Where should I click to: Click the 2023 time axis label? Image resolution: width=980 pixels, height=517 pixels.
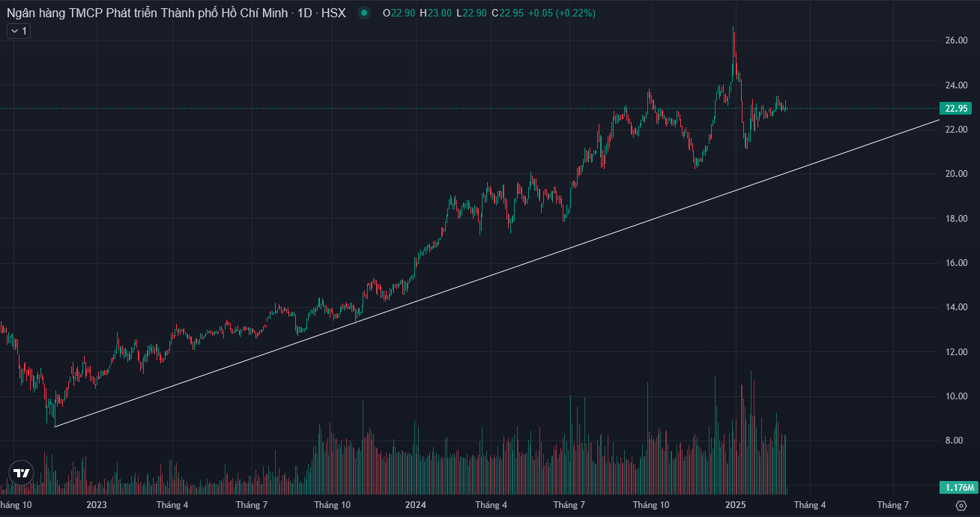click(x=97, y=505)
